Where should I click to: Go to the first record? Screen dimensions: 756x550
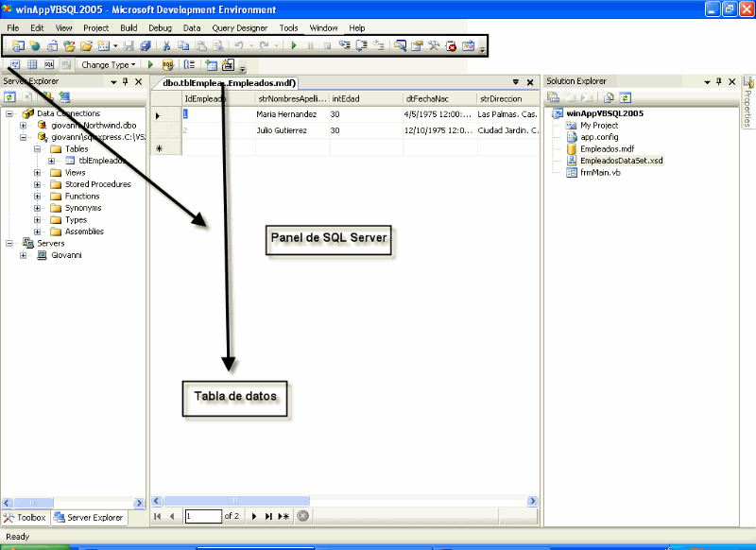click(x=157, y=516)
